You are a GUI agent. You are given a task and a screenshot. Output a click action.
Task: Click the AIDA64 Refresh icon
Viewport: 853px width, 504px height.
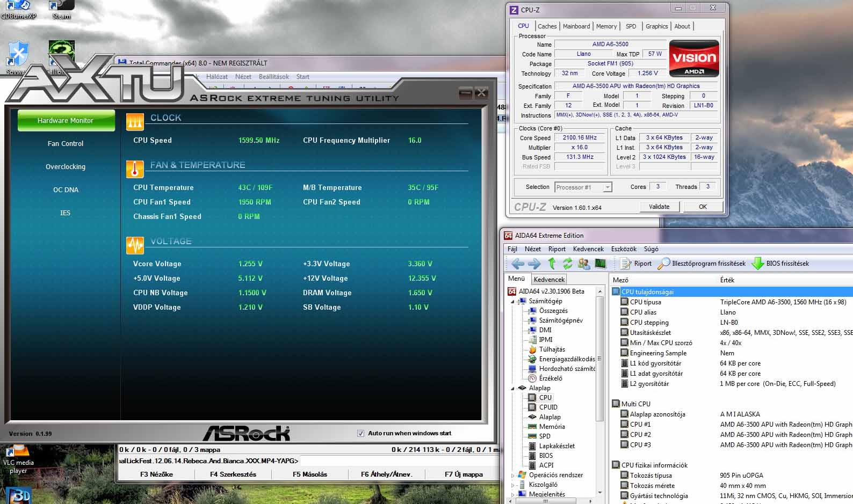click(x=567, y=264)
